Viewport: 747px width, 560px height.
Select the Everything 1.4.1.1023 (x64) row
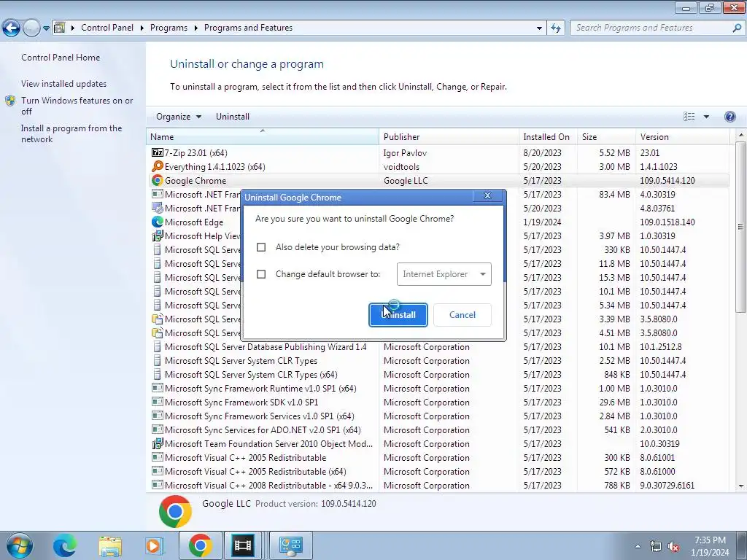(x=438, y=167)
